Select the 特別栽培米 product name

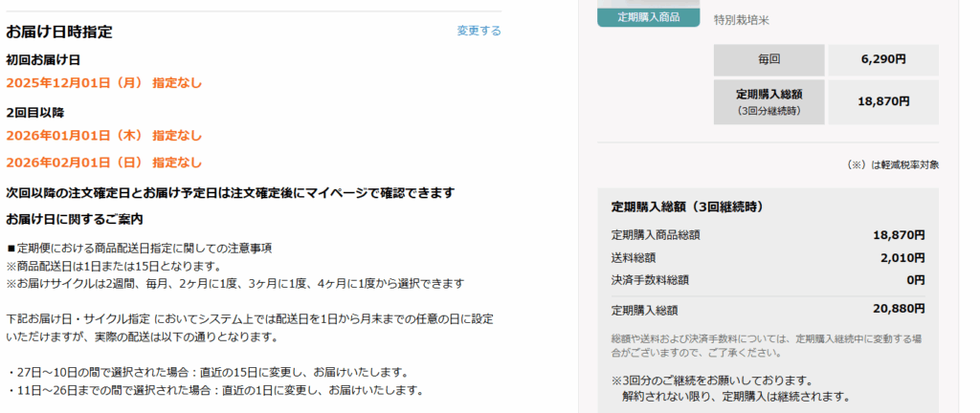point(741,19)
